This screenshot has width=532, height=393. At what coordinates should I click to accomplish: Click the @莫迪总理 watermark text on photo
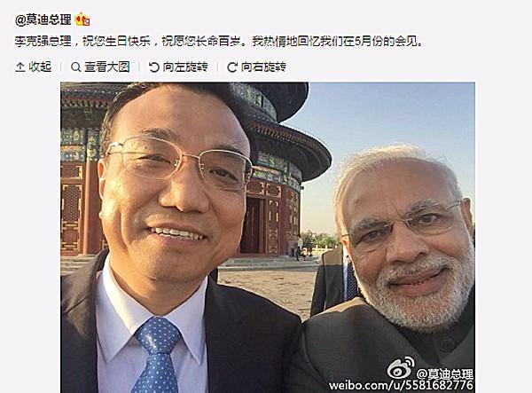point(445,373)
